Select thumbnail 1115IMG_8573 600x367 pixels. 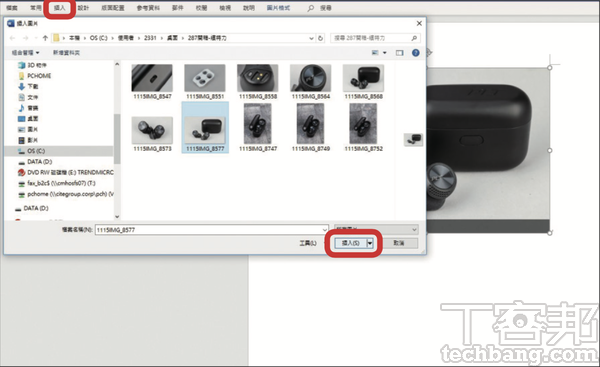152,134
